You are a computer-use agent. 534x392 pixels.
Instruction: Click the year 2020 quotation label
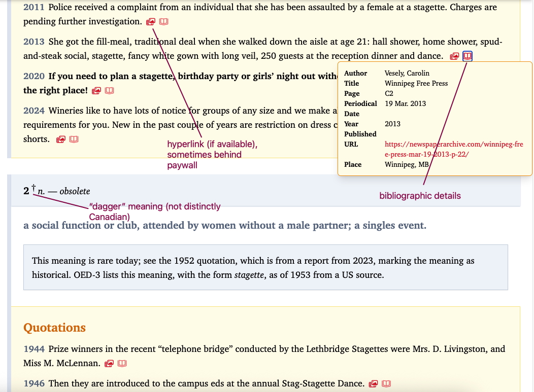point(34,76)
